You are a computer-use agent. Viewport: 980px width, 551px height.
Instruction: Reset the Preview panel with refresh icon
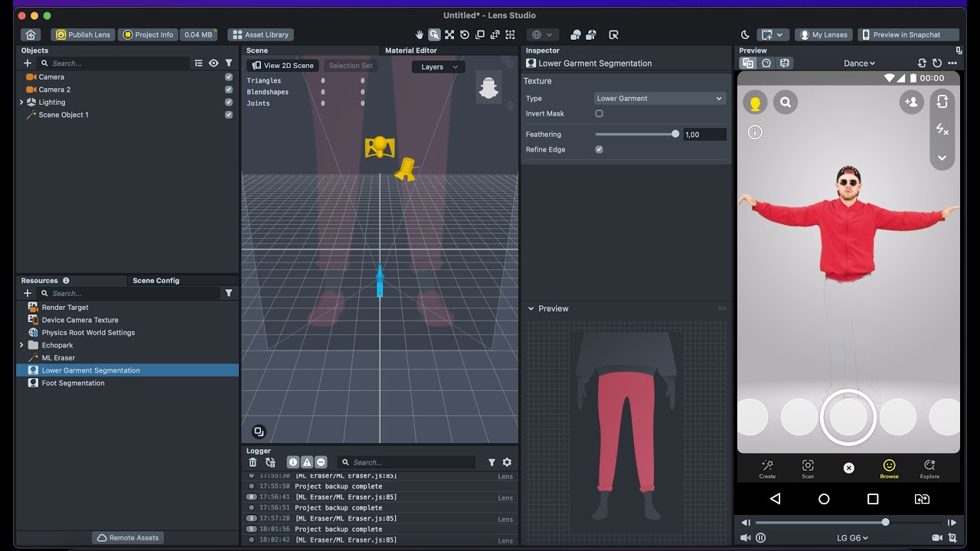tap(937, 64)
